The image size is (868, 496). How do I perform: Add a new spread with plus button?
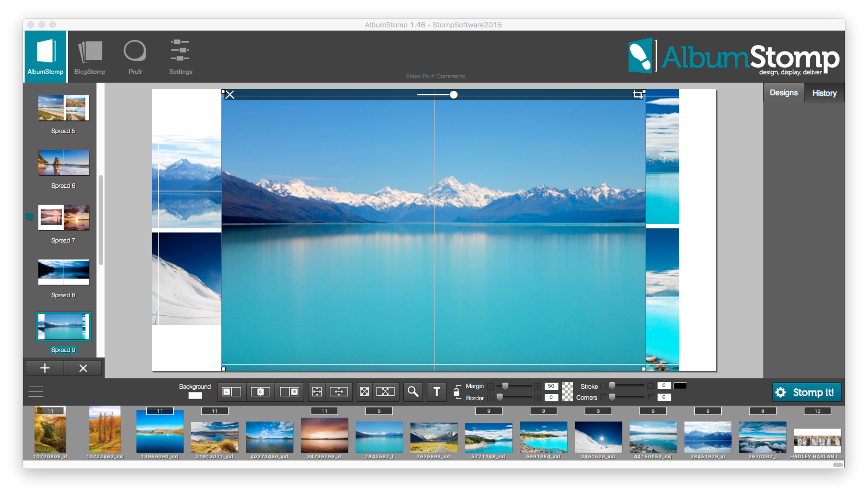pos(44,368)
